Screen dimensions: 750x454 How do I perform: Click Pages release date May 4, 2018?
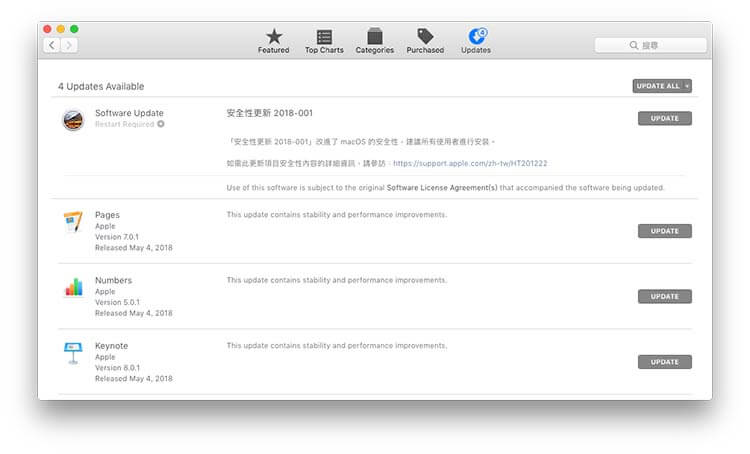(x=133, y=248)
